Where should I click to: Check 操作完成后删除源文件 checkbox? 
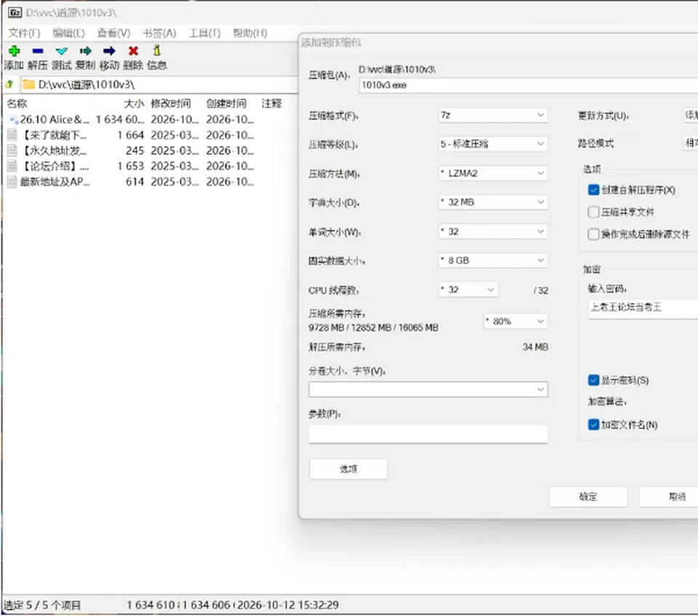tap(593, 234)
